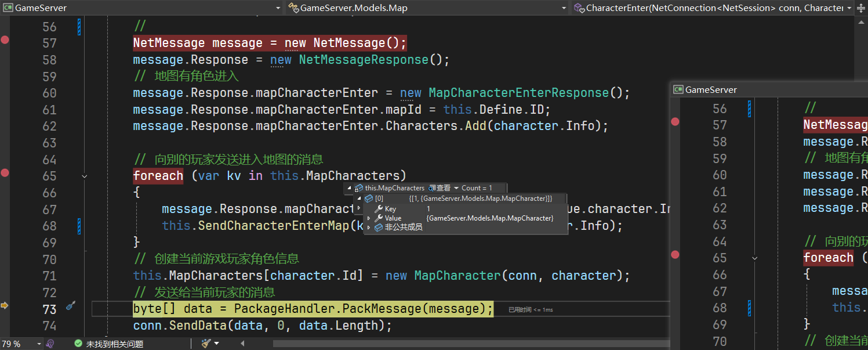868x350 pixels.
Task: Click the IntelliCode health indicator icon
Action: pos(50,344)
